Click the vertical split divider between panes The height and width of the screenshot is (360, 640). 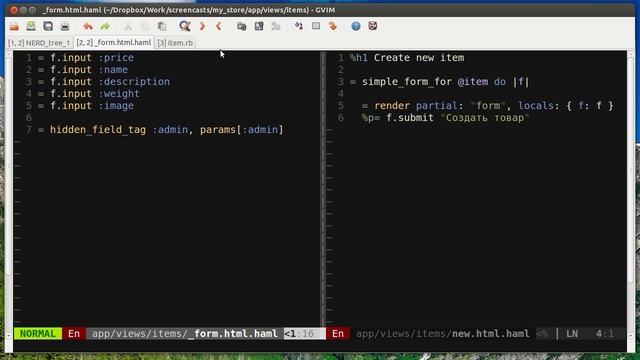[x=323, y=189]
